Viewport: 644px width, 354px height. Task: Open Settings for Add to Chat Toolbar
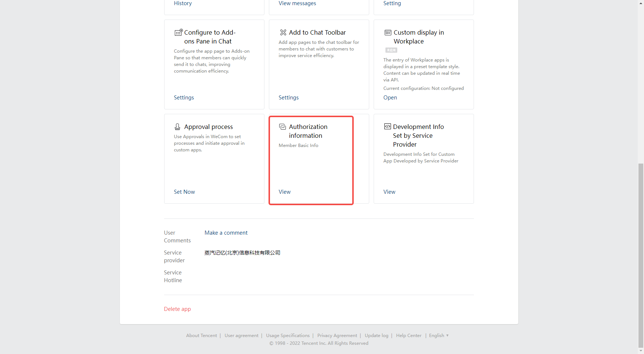[288, 98]
